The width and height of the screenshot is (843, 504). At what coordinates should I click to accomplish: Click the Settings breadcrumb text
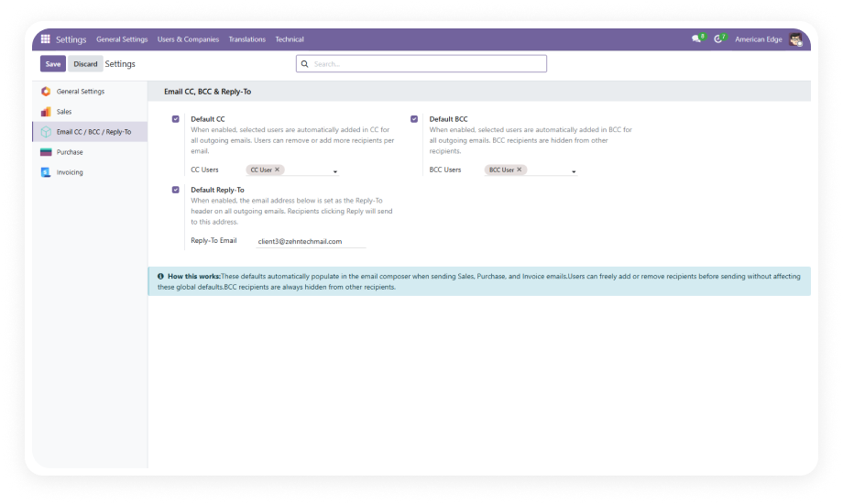(x=120, y=64)
